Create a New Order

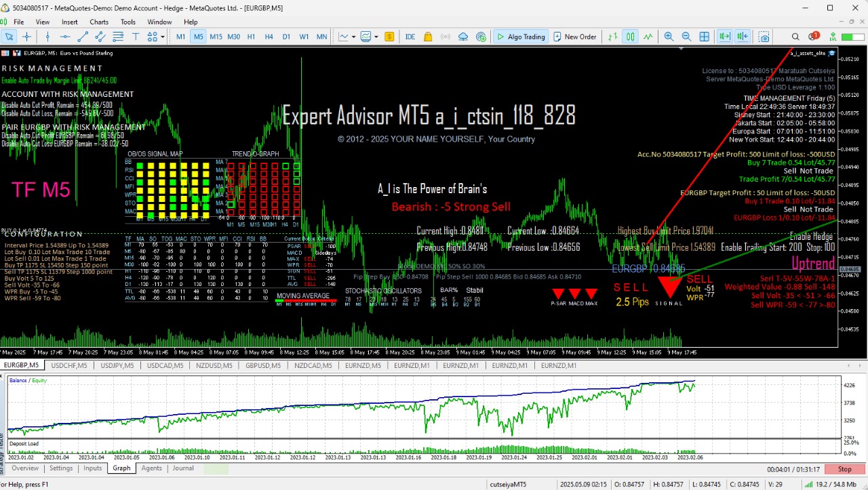point(575,37)
